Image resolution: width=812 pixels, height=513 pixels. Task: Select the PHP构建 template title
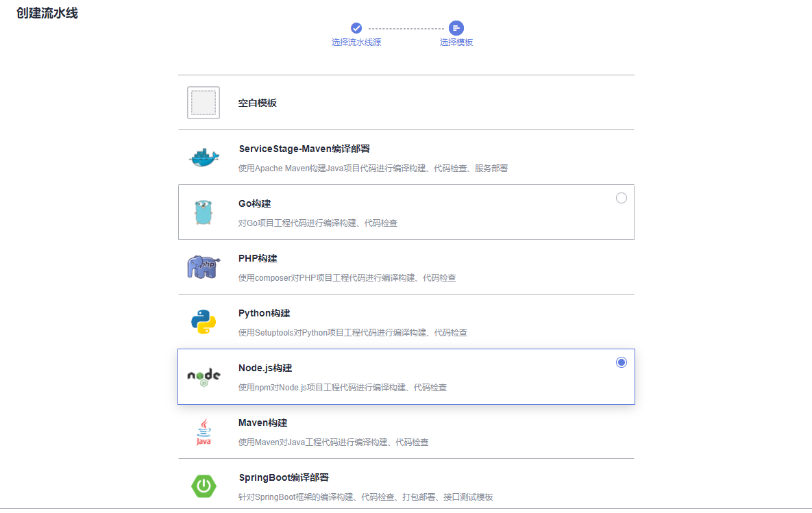[x=258, y=259]
